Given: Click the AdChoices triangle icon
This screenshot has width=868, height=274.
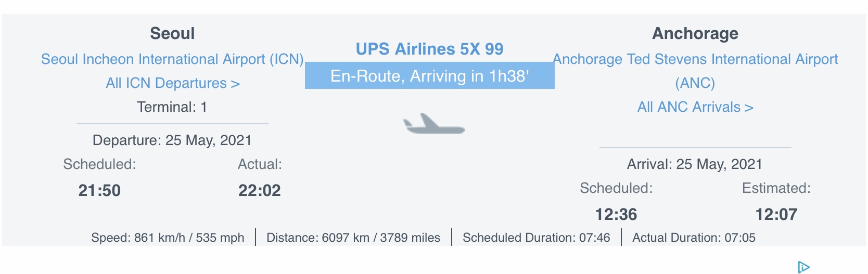Looking at the screenshot, I should [x=803, y=267].
